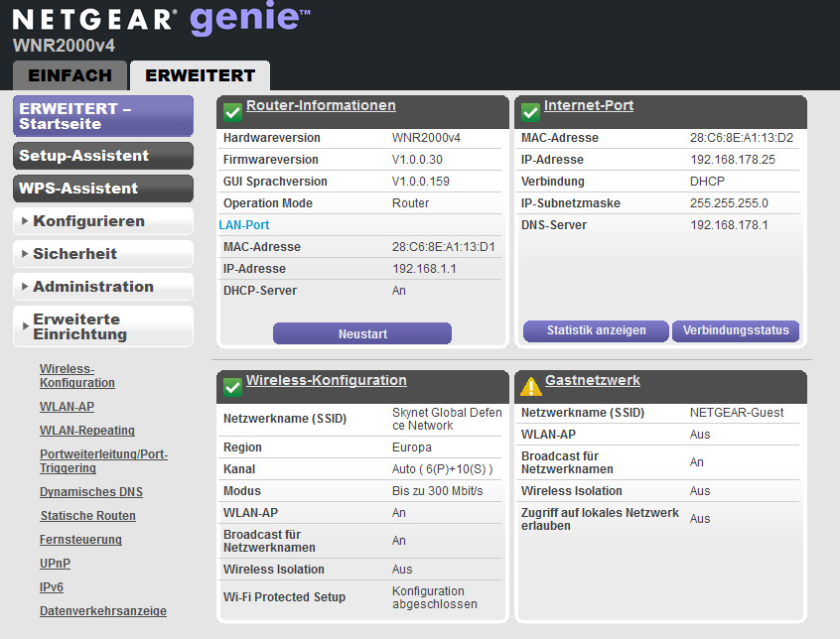840x639 pixels.
Task: Expand the Konfigurieren menu arrow
Action: 25,220
